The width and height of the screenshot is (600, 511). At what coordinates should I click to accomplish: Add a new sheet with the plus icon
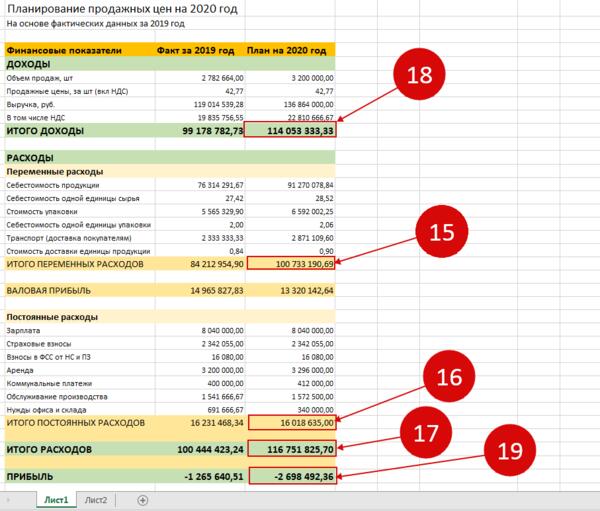(x=143, y=500)
